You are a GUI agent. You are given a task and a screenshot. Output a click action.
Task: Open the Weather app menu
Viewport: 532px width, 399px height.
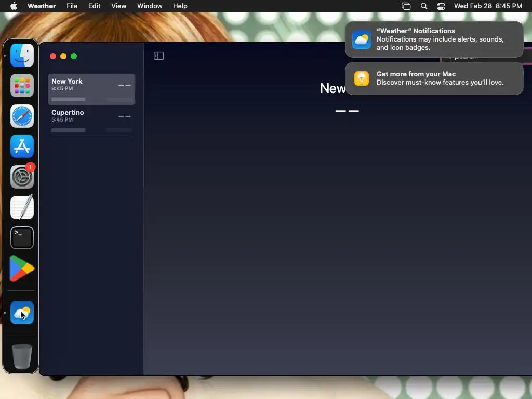pos(42,6)
